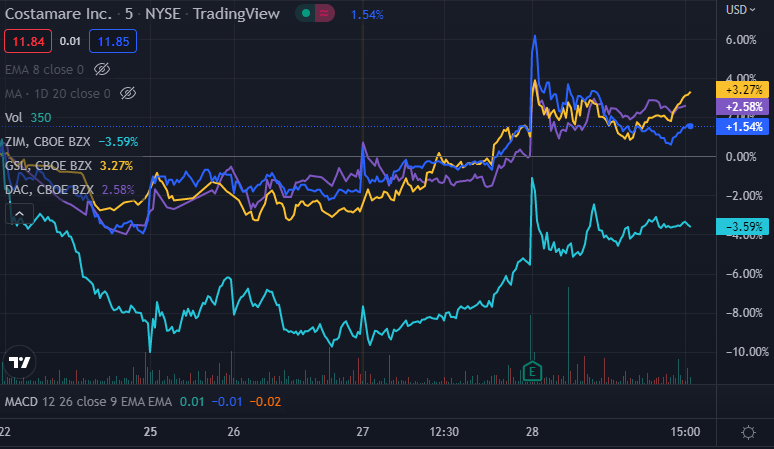Click the 6.00% scale label
The width and height of the screenshot is (774, 449).
[741, 40]
